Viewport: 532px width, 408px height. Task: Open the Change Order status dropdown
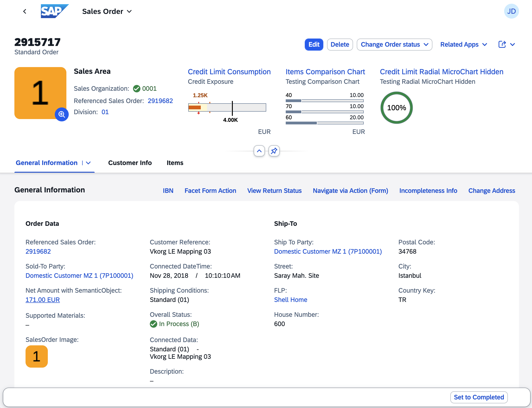tap(394, 44)
